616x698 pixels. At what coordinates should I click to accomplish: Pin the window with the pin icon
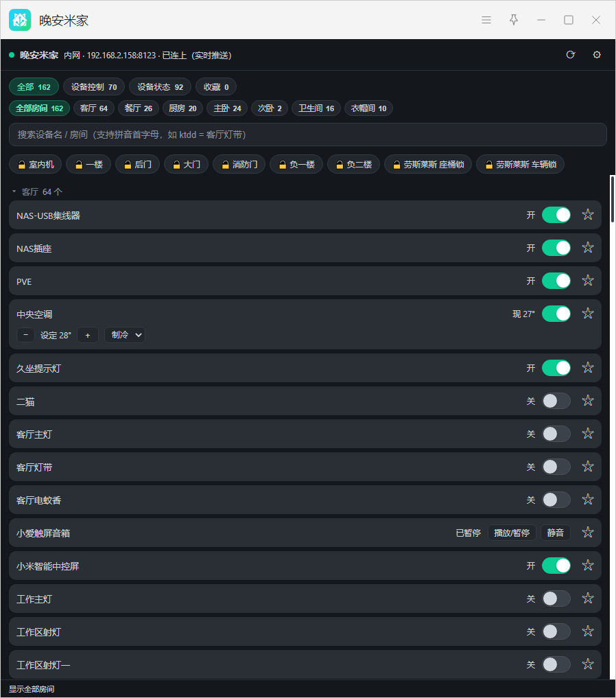pyautogui.click(x=514, y=20)
